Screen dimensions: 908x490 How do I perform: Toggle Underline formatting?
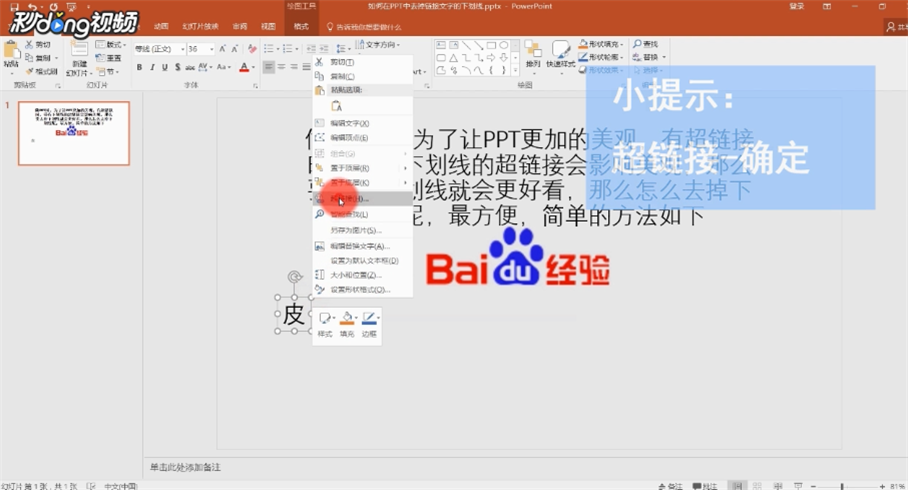(x=164, y=67)
